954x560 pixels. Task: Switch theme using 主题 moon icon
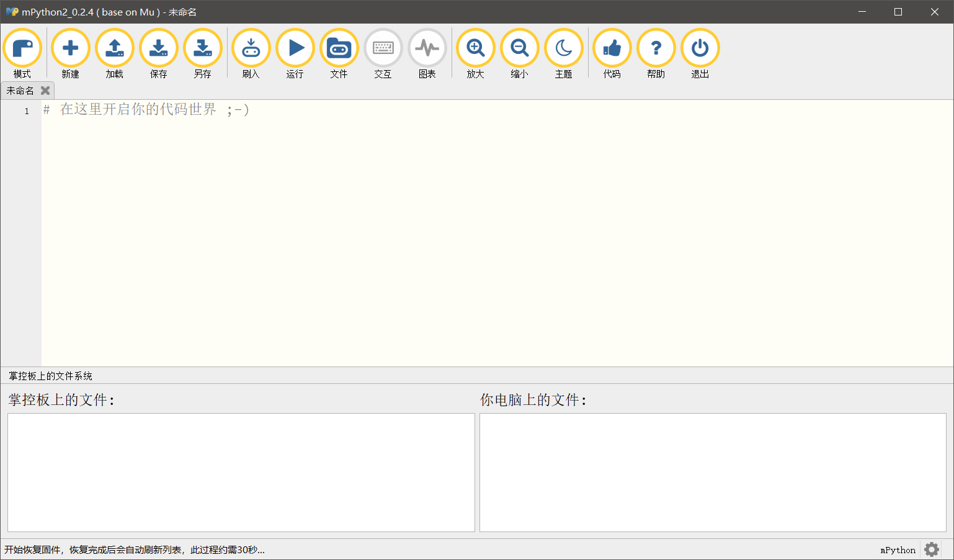pyautogui.click(x=564, y=54)
